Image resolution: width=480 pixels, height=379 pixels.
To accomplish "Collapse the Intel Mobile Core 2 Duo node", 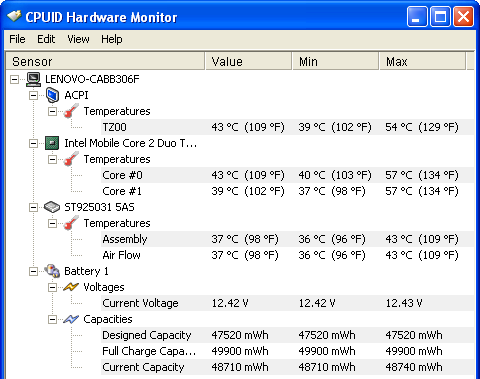I will pyautogui.click(x=33, y=143).
